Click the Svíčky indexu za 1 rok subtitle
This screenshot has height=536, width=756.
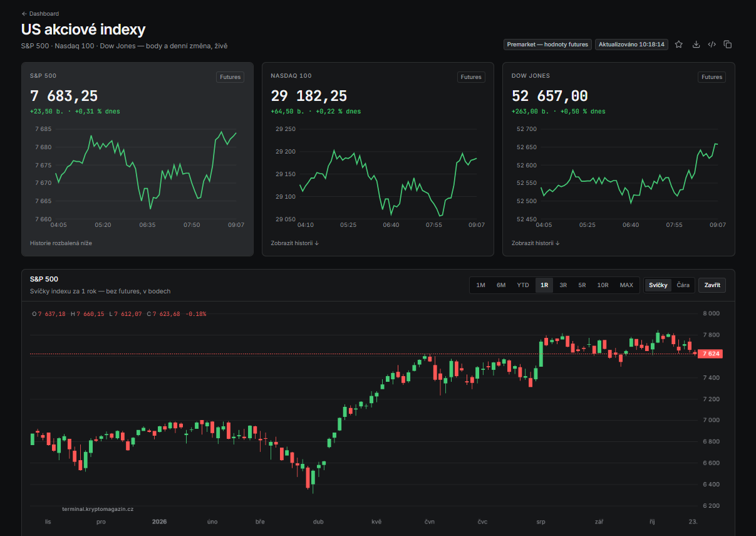click(100, 292)
